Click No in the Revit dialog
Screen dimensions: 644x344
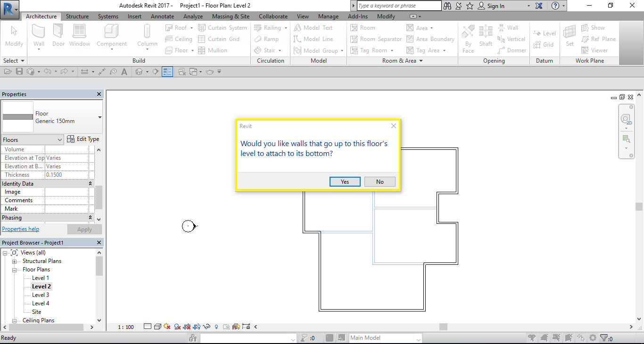point(380,182)
